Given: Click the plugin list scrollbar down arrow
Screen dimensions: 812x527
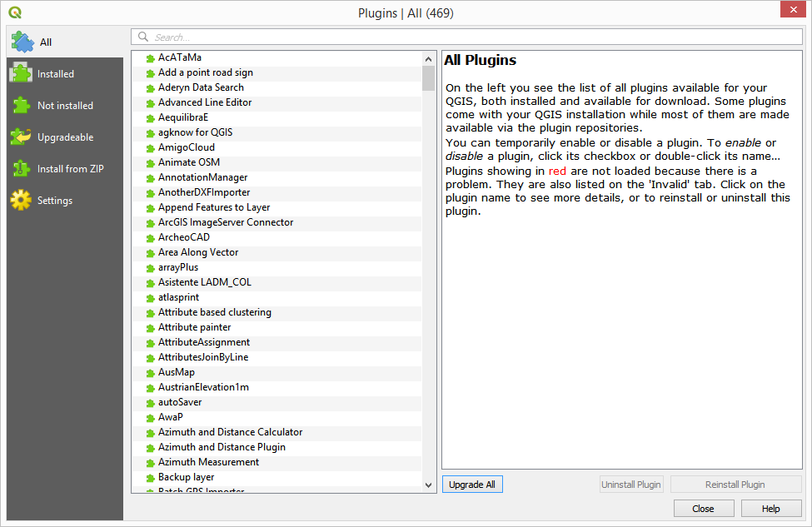Looking at the screenshot, I should pos(428,485).
